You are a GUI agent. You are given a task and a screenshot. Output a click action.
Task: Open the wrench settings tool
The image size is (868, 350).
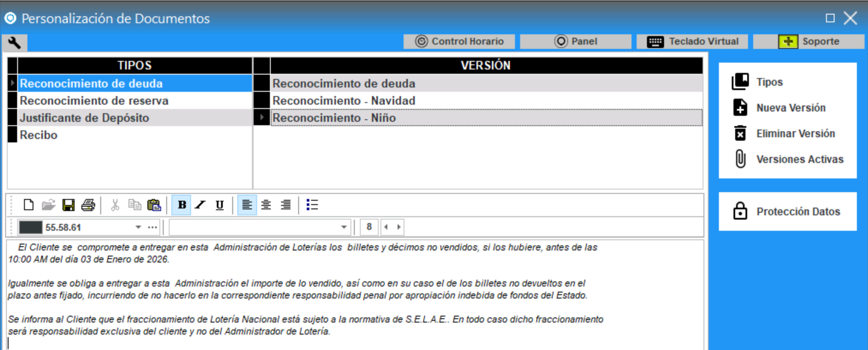pyautogui.click(x=15, y=42)
